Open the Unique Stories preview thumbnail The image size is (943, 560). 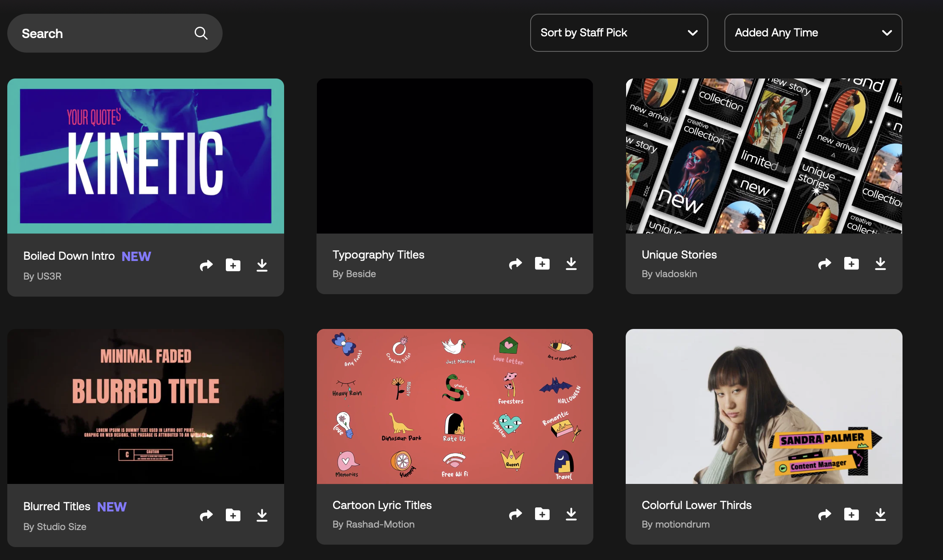[764, 156]
